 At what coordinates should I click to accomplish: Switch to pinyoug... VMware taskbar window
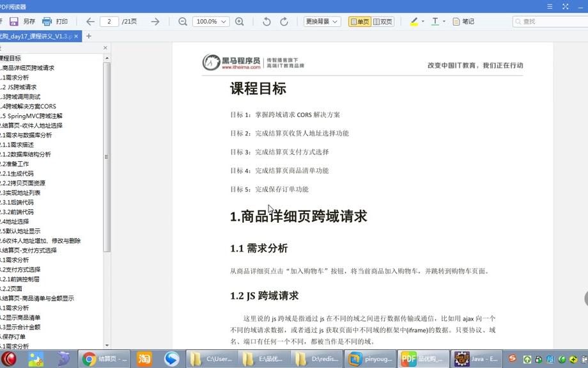point(370,359)
